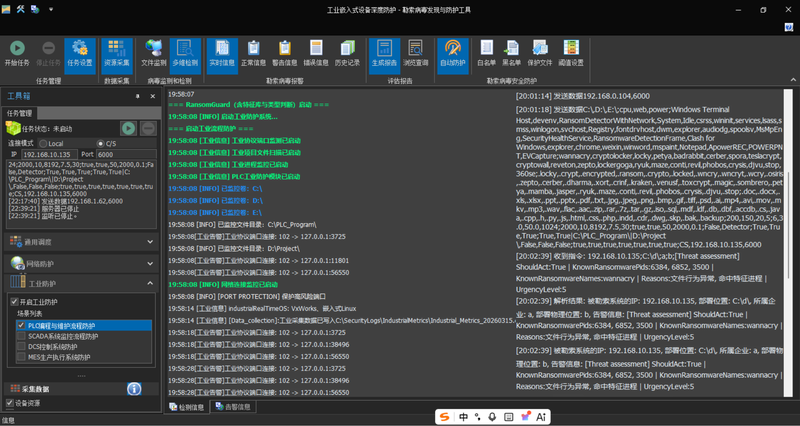Click log line '[PORT PROTECTION] 保护高风险端口'
This screenshot has width=800, height=426.
pos(247,296)
